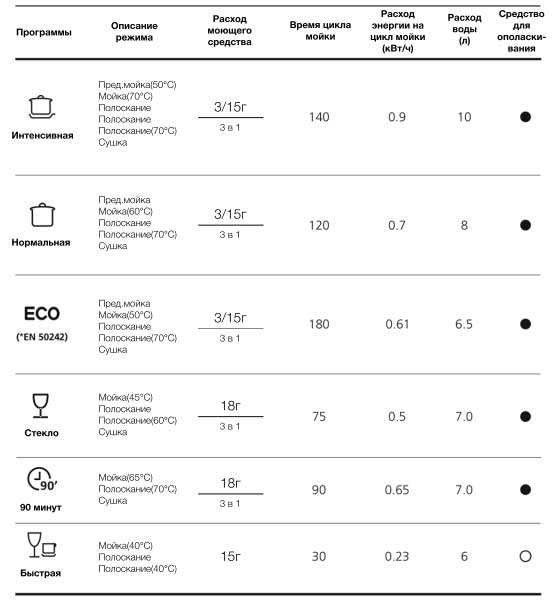This screenshot has width=558, height=601.
Task: Click the Стекло wine glass icon
Action: 41,405
